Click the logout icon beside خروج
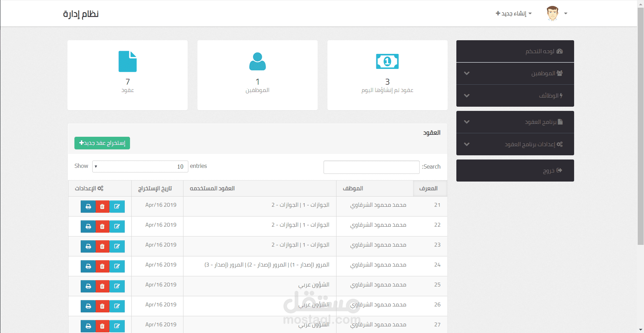Viewport: 644px width, 333px height. point(559,170)
